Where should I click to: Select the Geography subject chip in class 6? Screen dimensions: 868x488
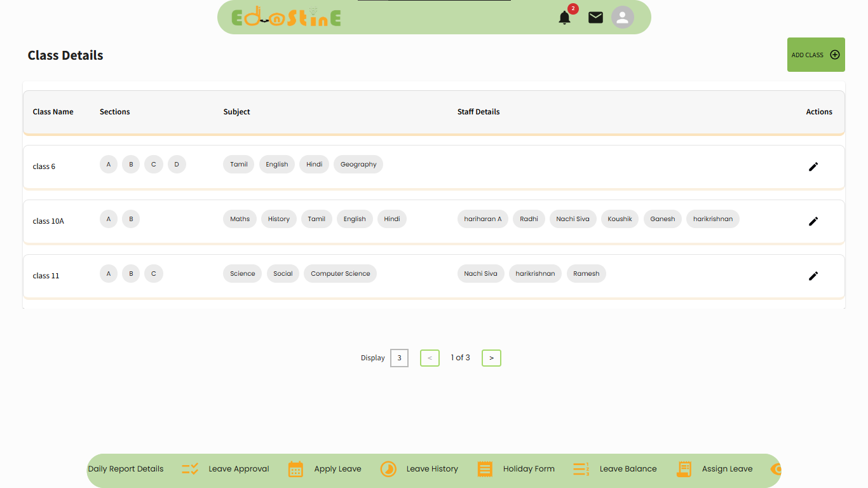[358, 165]
